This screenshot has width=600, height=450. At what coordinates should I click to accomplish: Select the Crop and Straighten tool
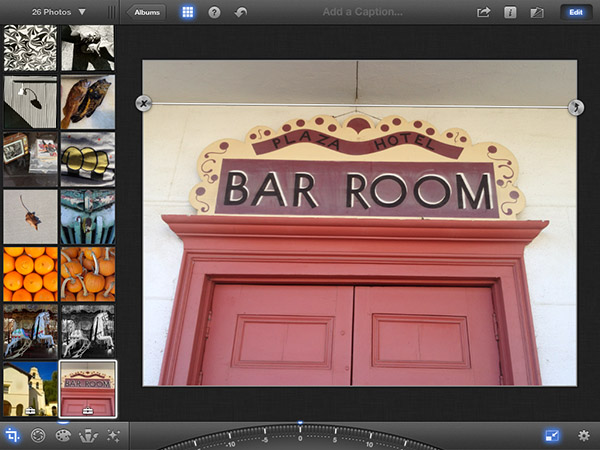[x=12, y=435]
